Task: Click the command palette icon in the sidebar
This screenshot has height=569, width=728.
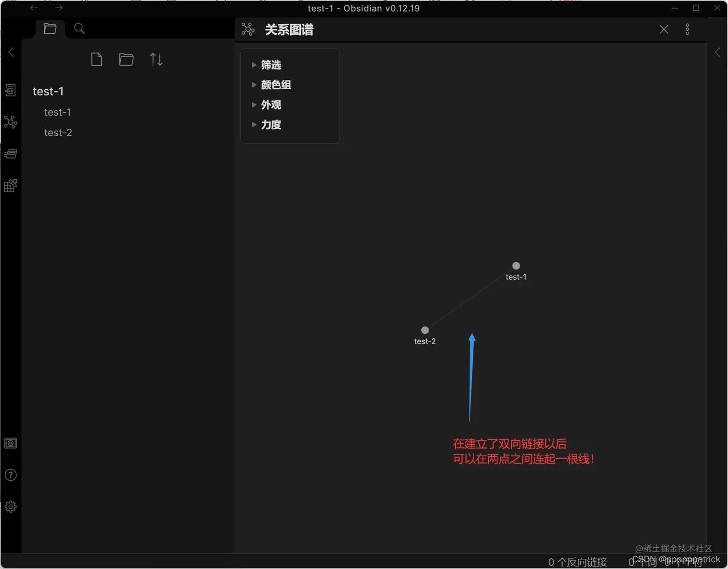Action: tap(11, 154)
